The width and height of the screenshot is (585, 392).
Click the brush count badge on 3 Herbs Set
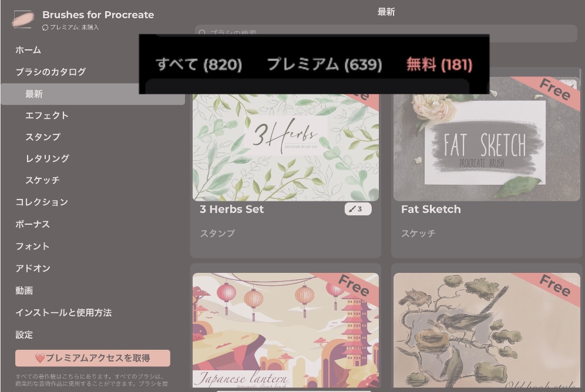pos(358,209)
